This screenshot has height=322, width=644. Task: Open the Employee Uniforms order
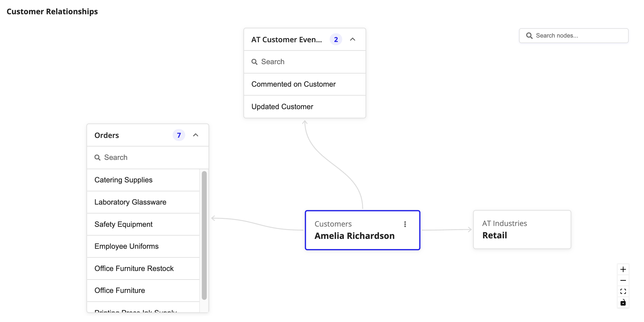coord(143,246)
